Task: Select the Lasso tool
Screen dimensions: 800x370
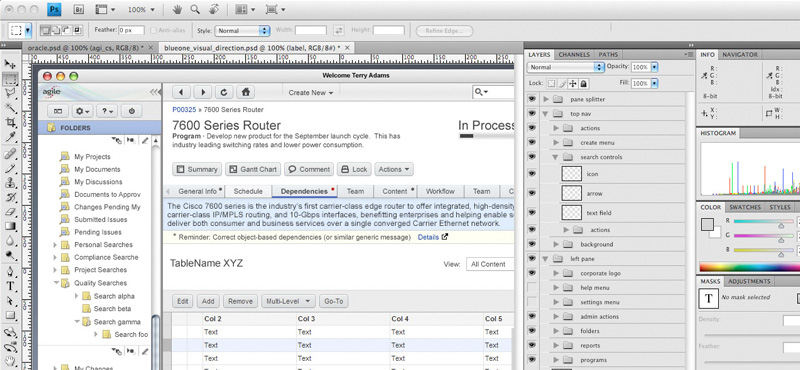Action: [10, 93]
